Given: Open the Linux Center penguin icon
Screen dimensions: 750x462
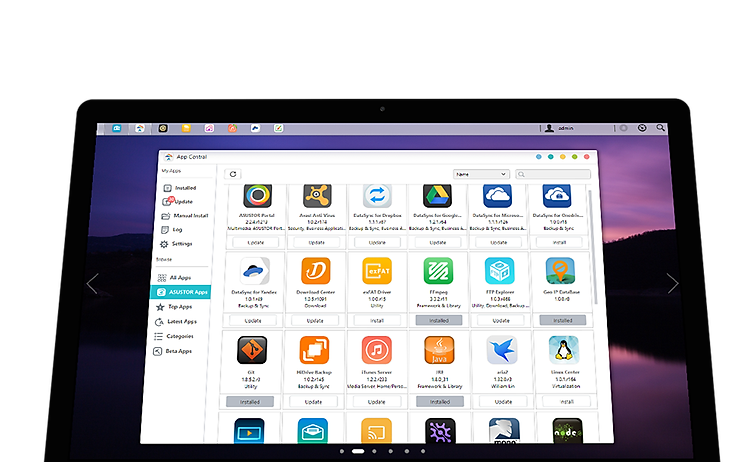Looking at the screenshot, I should pyautogui.click(x=566, y=349).
